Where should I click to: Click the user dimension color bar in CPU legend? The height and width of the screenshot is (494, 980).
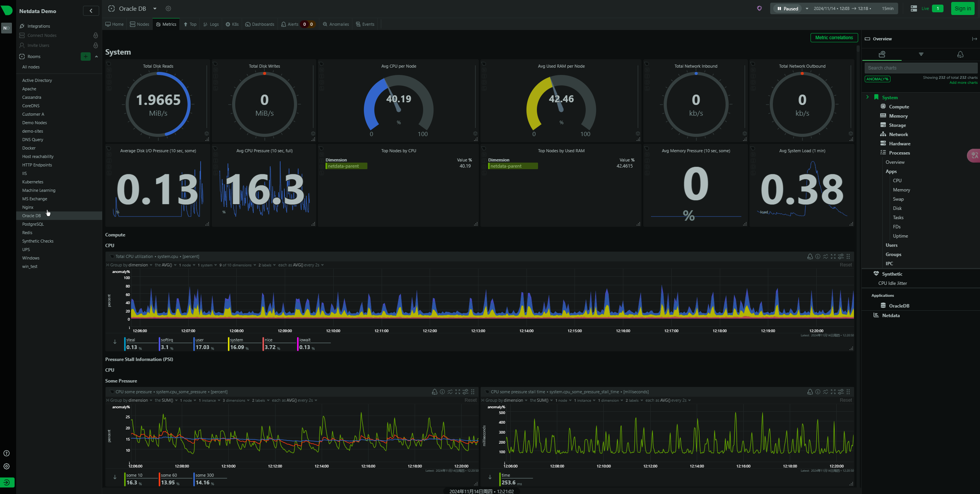(194, 344)
